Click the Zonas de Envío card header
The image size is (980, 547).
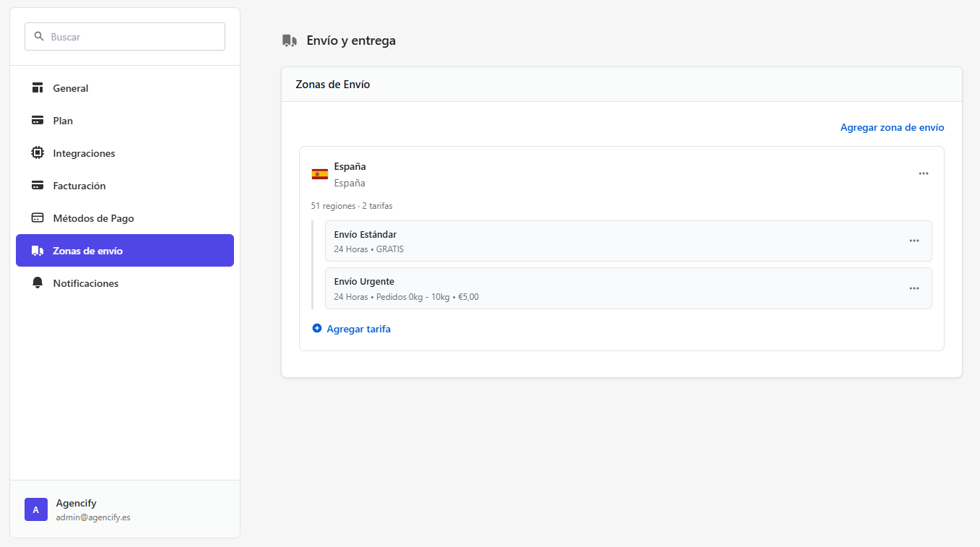pyautogui.click(x=622, y=85)
